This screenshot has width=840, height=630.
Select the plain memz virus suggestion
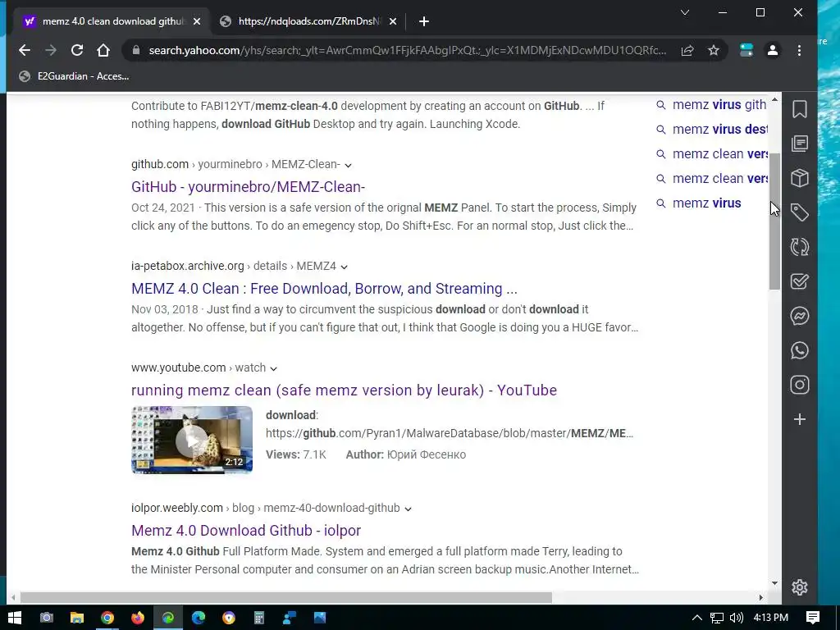(x=699, y=203)
